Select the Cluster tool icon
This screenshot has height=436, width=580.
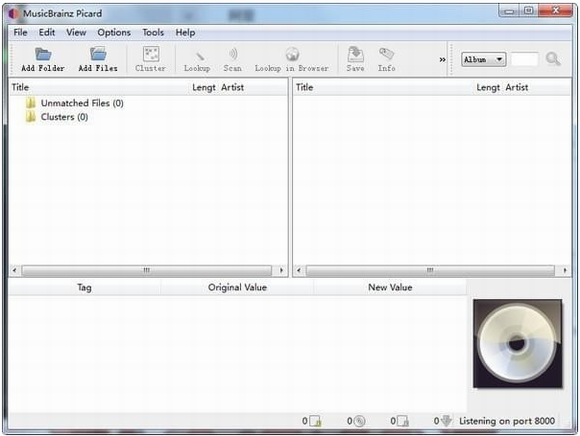pos(151,54)
